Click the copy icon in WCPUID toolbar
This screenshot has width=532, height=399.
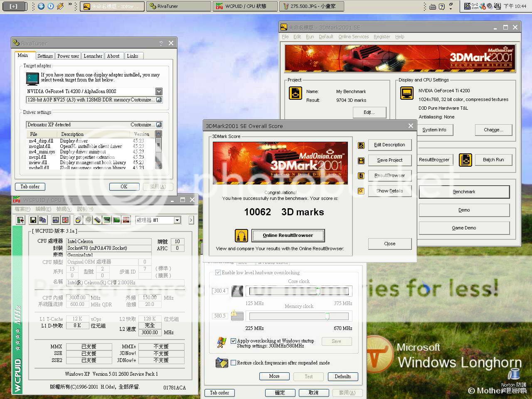coord(43,220)
